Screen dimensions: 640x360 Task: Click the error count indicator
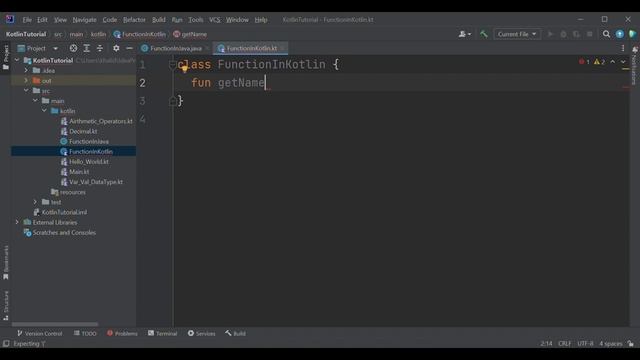584,62
